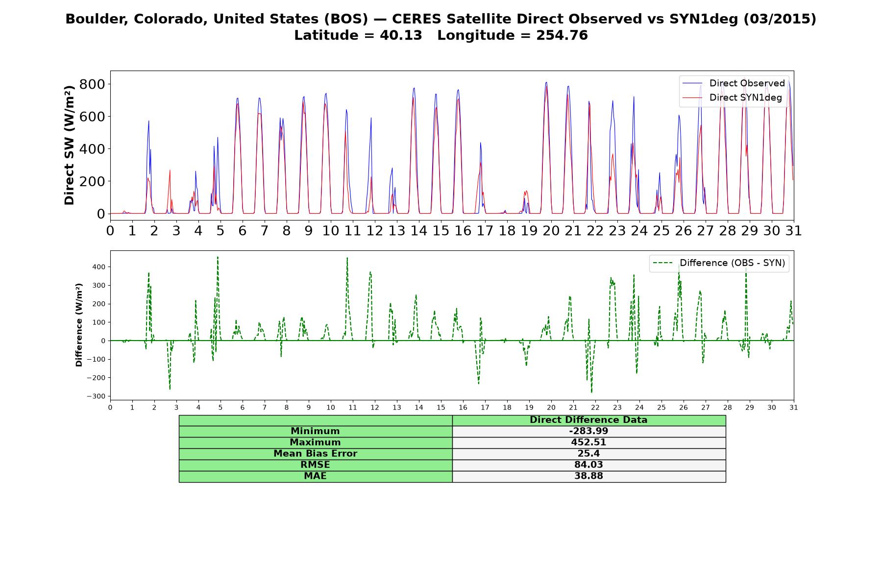Select the Mean Bias Error label cell
Viewport: 882px width, 588px height.
point(316,454)
